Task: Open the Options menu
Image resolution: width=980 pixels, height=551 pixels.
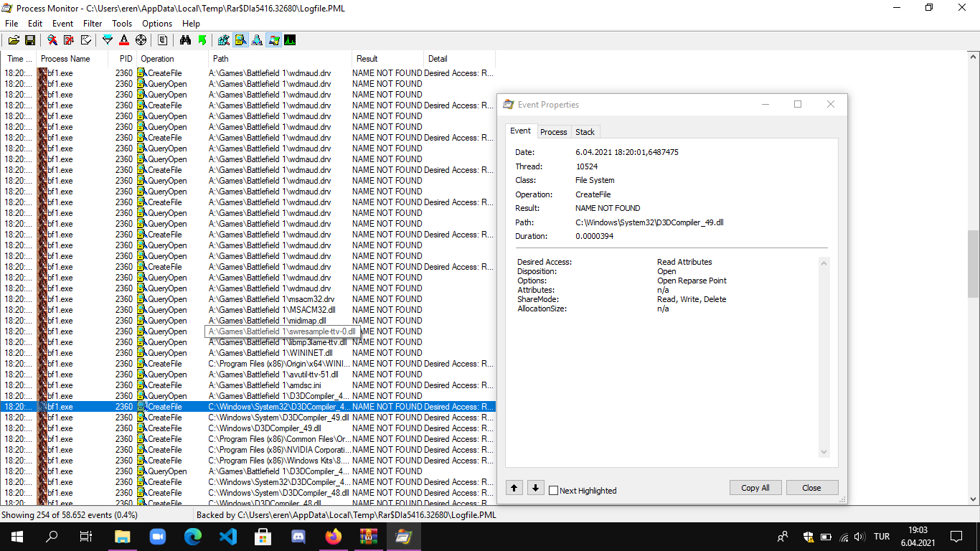Action: [x=157, y=24]
